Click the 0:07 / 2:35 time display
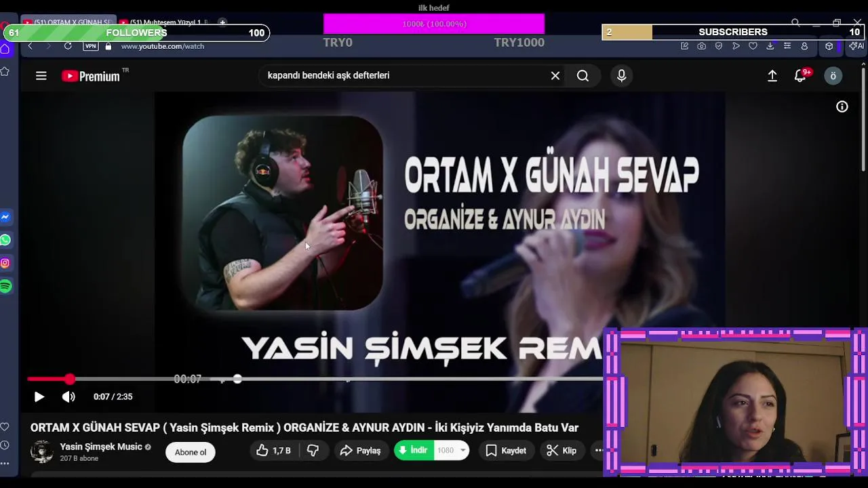Screen dimensions: 868x488 pos(113,397)
